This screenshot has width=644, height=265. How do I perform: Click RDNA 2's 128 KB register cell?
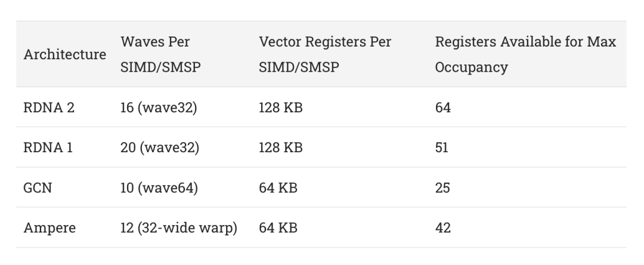click(x=280, y=107)
